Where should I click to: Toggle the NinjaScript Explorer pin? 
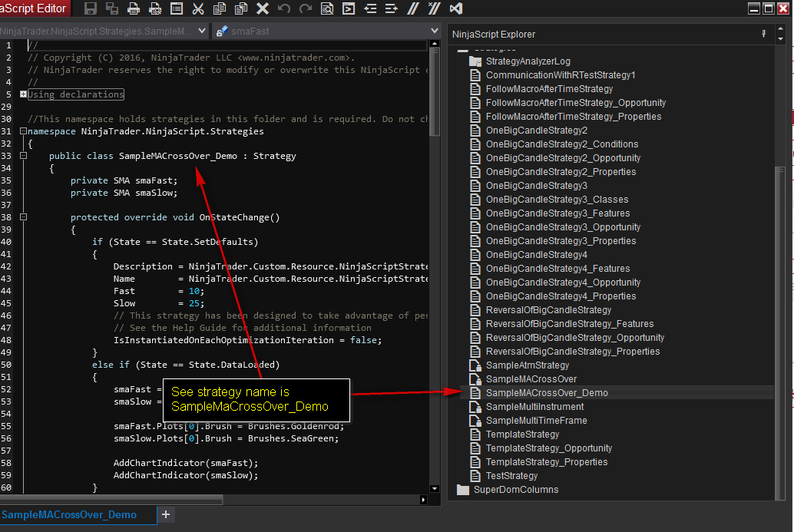click(763, 34)
